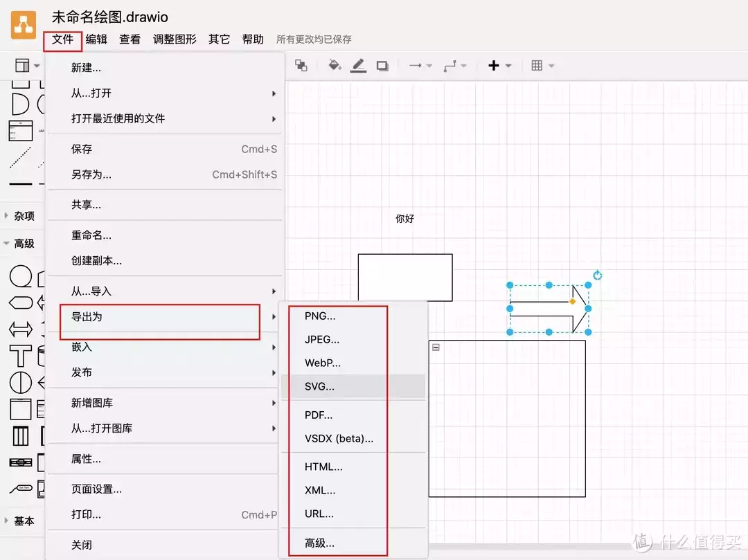Open the 帮助 menu
748x560 pixels.
[x=253, y=39]
